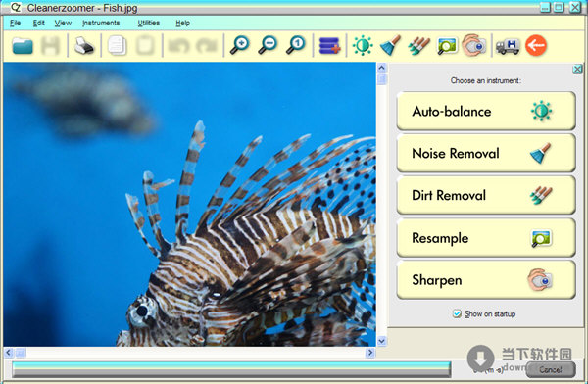Click the Sharpen camera toolbar icon
This screenshot has width=588, height=384.
pyautogui.click(x=474, y=45)
